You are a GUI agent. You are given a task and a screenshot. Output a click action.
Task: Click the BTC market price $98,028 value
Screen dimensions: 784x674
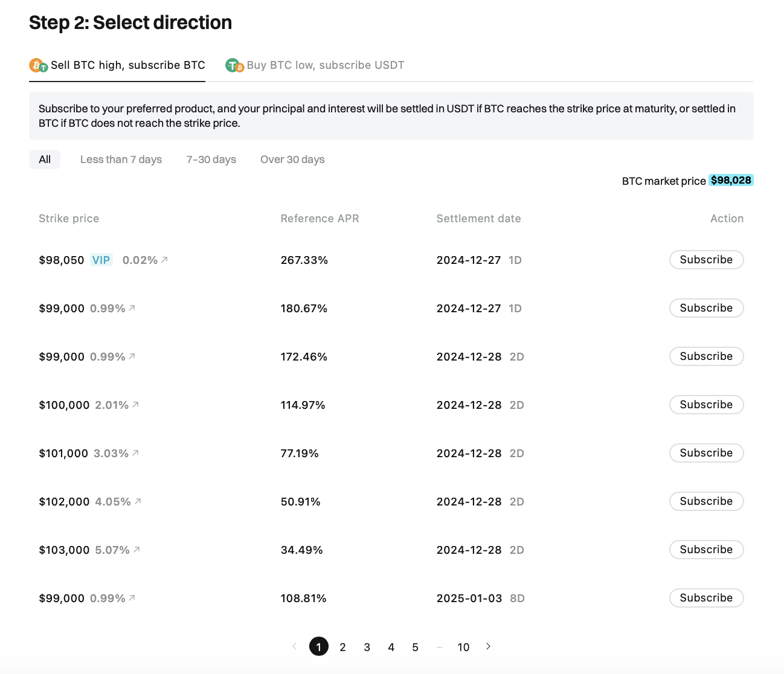(731, 180)
